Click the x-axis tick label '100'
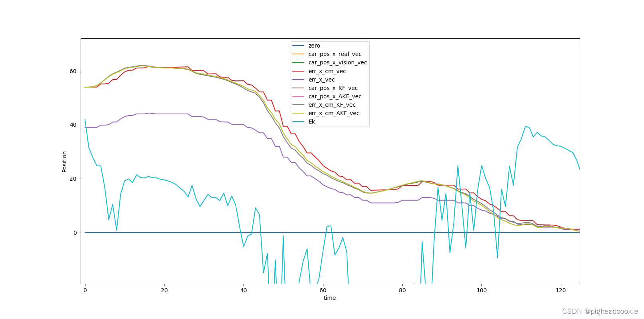The image size is (644, 319). click(x=482, y=290)
